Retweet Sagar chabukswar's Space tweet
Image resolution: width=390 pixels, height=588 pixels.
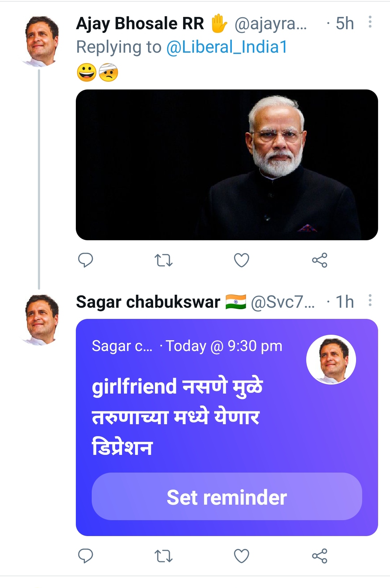(163, 556)
